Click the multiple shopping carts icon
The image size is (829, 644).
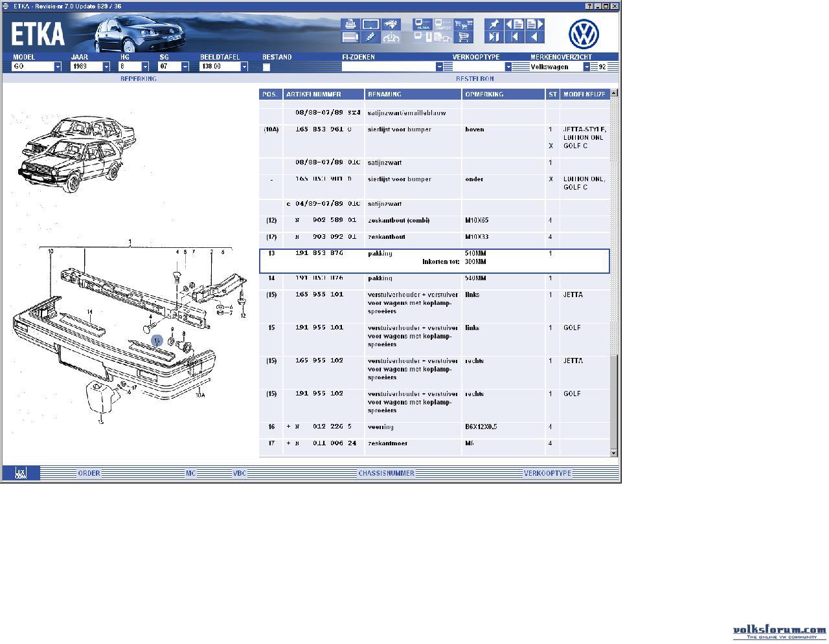click(x=463, y=25)
